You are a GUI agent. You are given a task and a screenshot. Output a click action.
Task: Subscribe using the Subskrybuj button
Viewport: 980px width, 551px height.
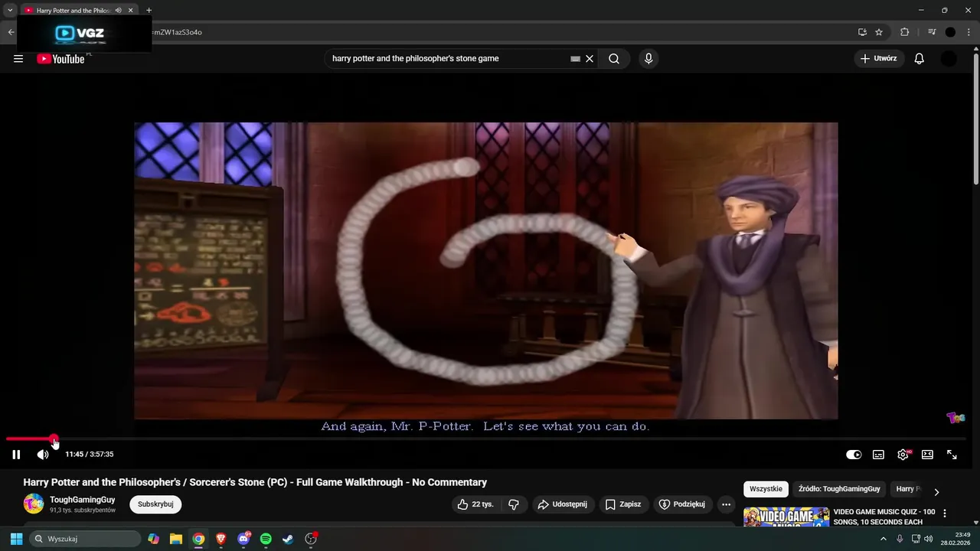(x=155, y=504)
